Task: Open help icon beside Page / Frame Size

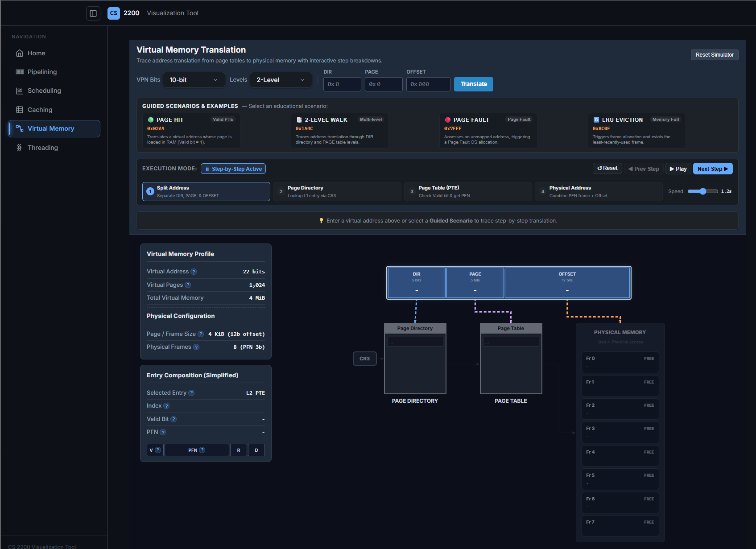Action: pos(201,334)
